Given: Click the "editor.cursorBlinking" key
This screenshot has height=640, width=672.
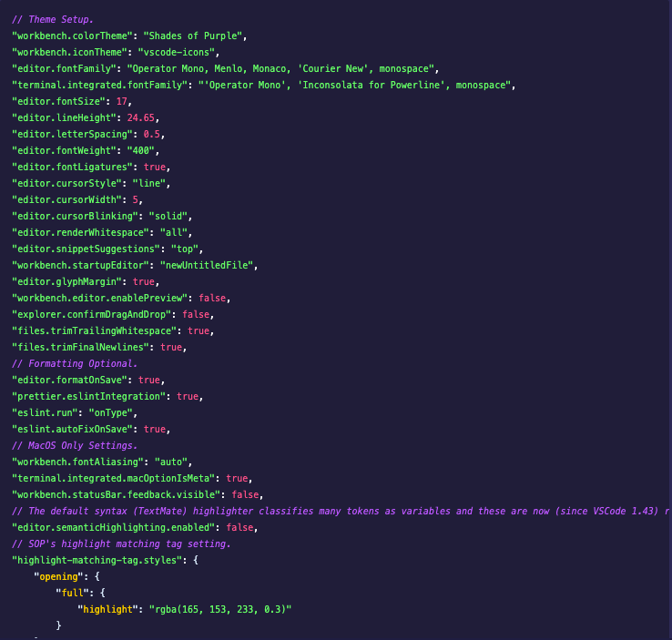Looking at the screenshot, I should point(75,216).
